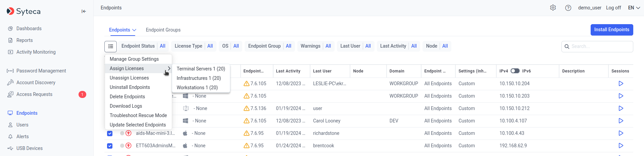This screenshot has width=644, height=156.
Task: Click the Syteca logo
Action: coord(23,11)
